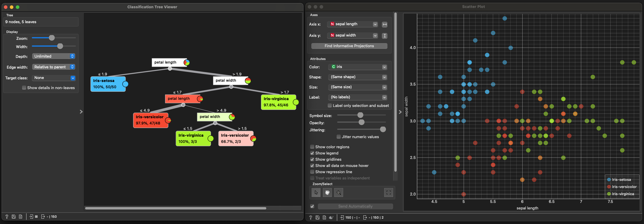
Task: Turn on Show color regions
Action: click(312, 147)
